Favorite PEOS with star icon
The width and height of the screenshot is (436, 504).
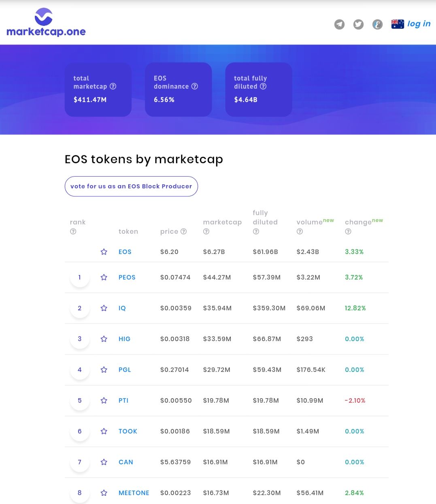point(104,277)
